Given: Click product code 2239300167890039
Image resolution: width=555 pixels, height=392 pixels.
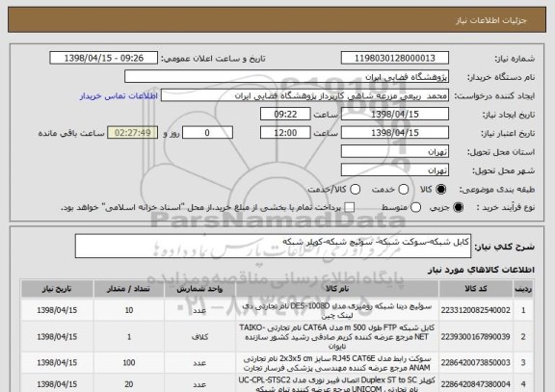Looking at the screenshot, I should [x=476, y=337].
